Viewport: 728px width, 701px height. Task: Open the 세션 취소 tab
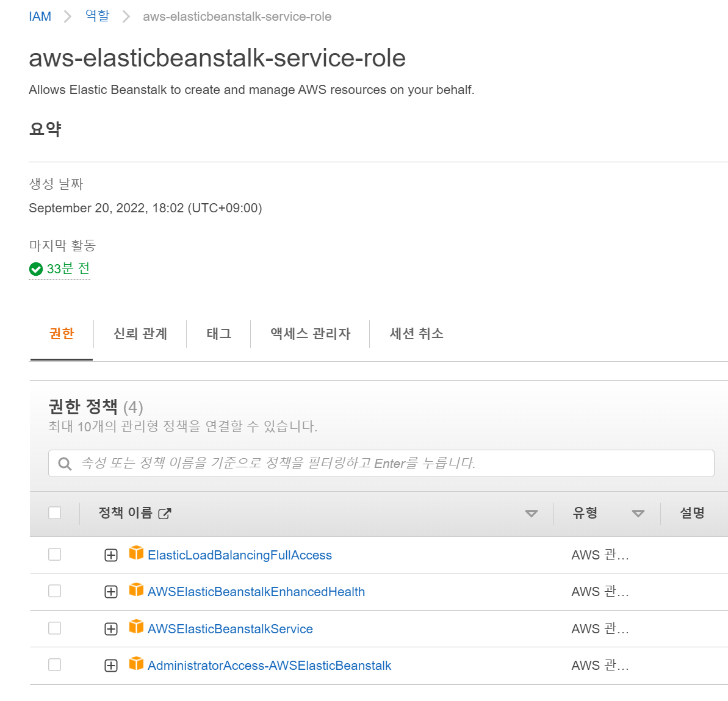coord(416,333)
